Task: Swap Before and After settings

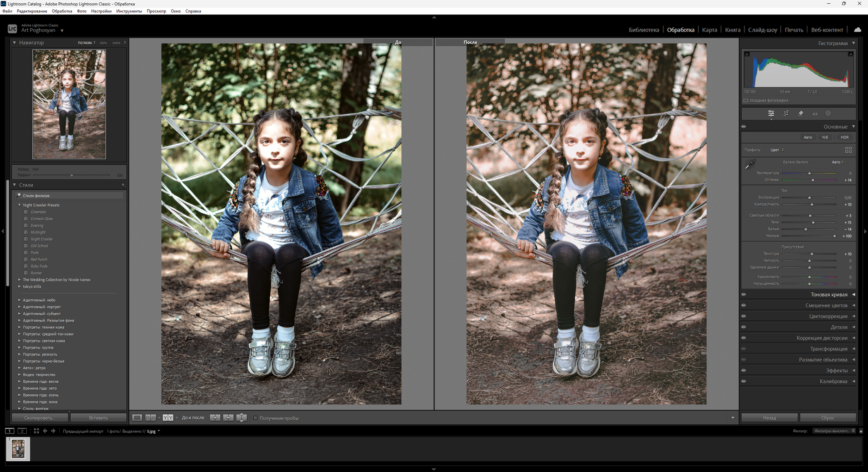Action: tap(242, 417)
